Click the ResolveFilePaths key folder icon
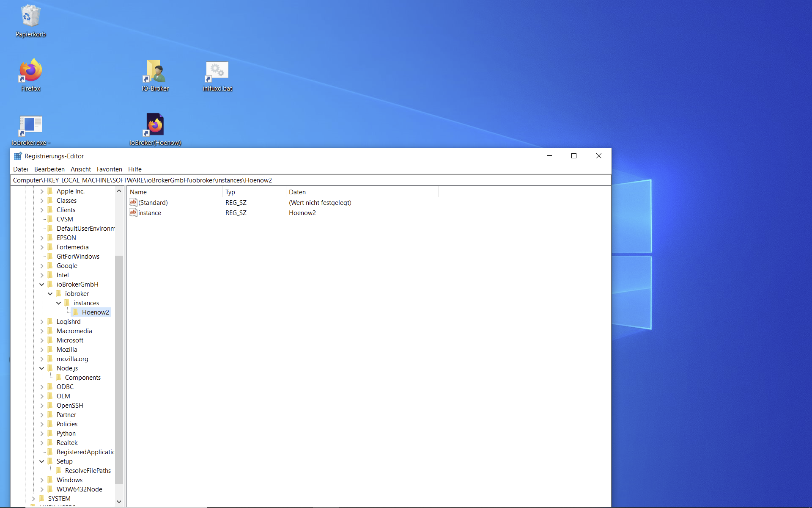 click(x=59, y=470)
